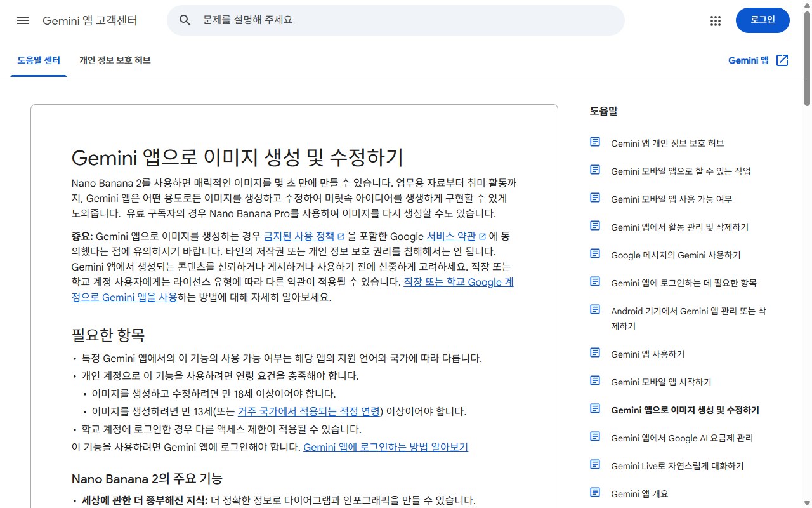Click Gemini 앱 고객센터 title in header
Viewport: 812px width, 508px height.
(90, 20)
